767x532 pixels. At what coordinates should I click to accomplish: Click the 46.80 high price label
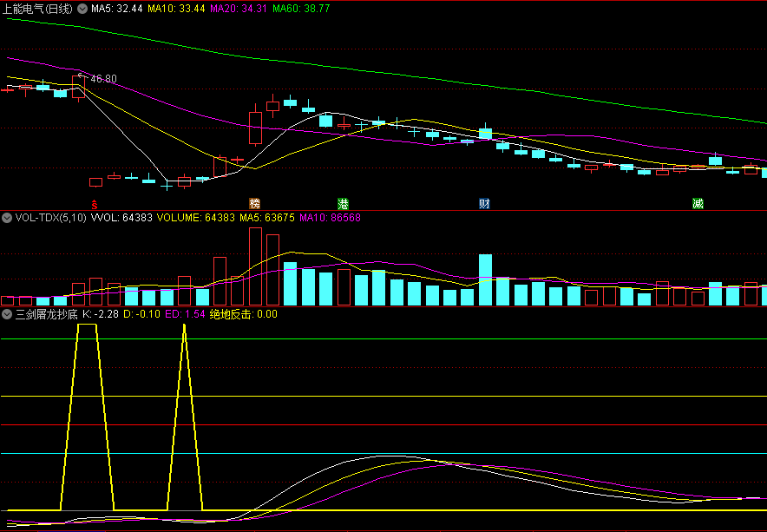(x=104, y=79)
